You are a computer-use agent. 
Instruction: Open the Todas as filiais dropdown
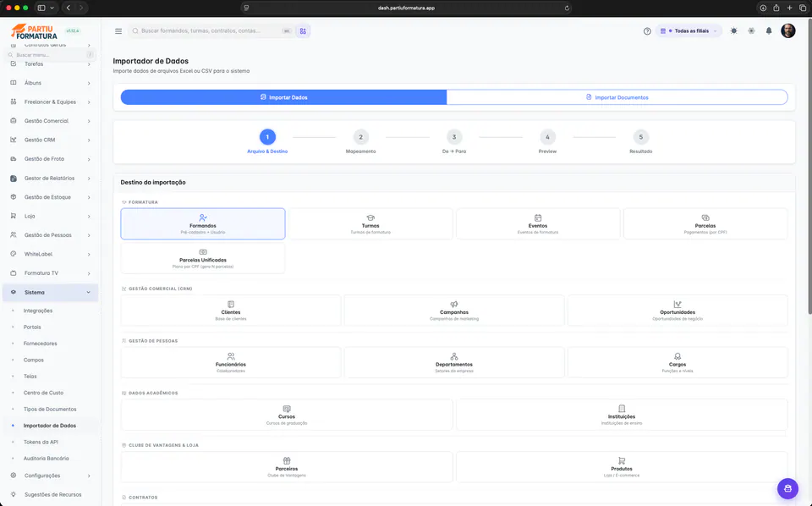pyautogui.click(x=689, y=31)
